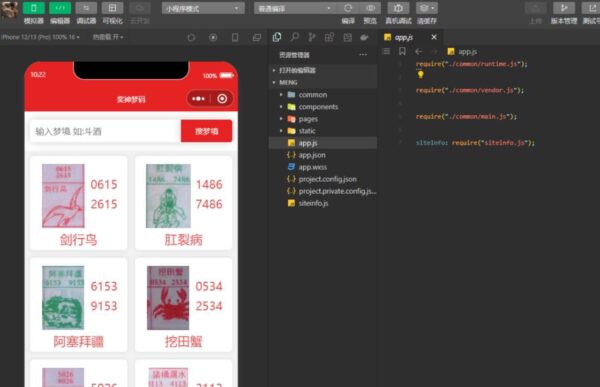Click the main.js require code line

(x=466, y=116)
